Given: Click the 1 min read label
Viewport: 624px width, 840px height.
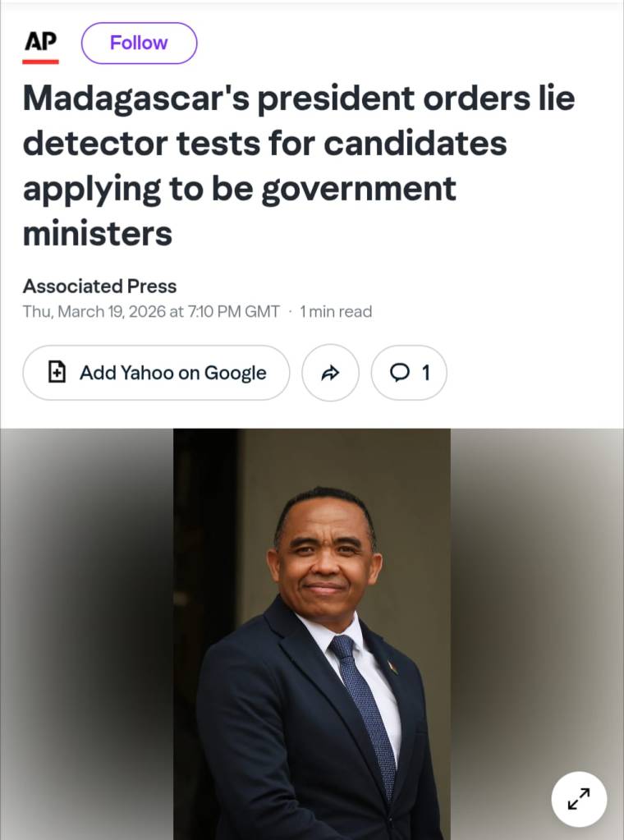Looking at the screenshot, I should (x=336, y=311).
